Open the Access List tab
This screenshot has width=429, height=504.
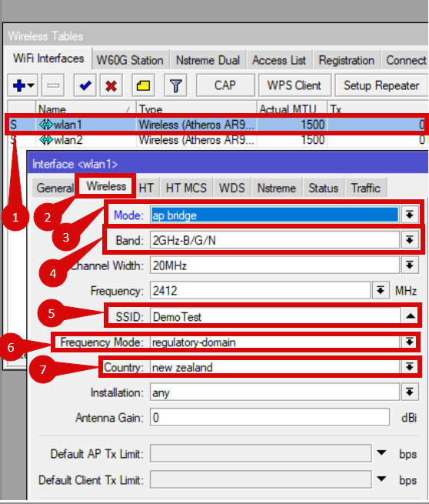(279, 61)
